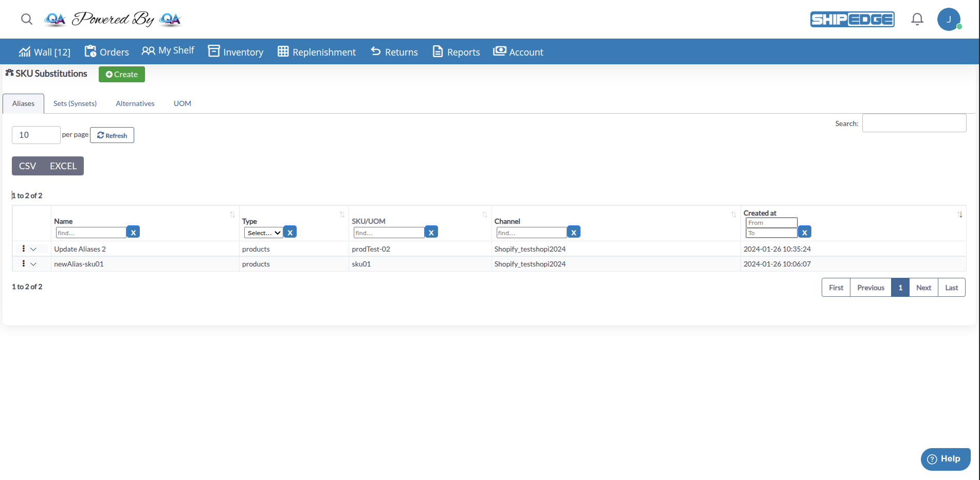This screenshot has height=480, width=980.
Task: Clear the SKU/UOM filter with X button
Action: [431, 233]
